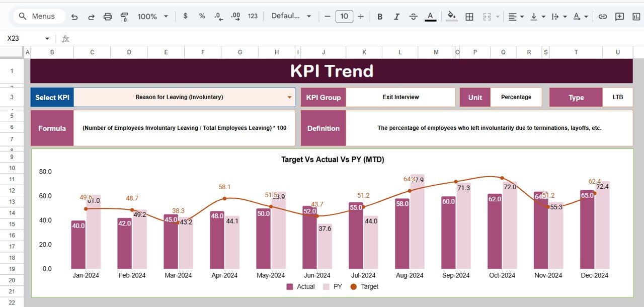Open the fill color picker
Image resolution: width=644 pixels, height=307 pixels.
coord(451,17)
